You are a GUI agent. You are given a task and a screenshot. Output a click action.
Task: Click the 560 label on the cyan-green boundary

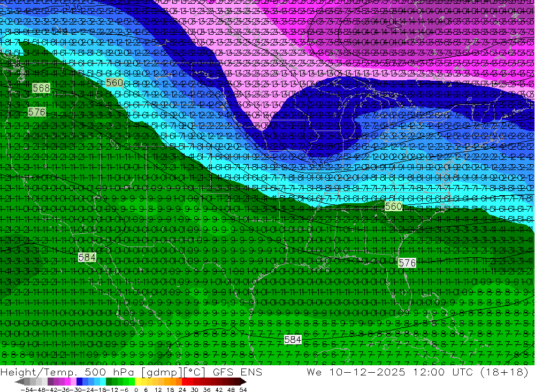393,206
